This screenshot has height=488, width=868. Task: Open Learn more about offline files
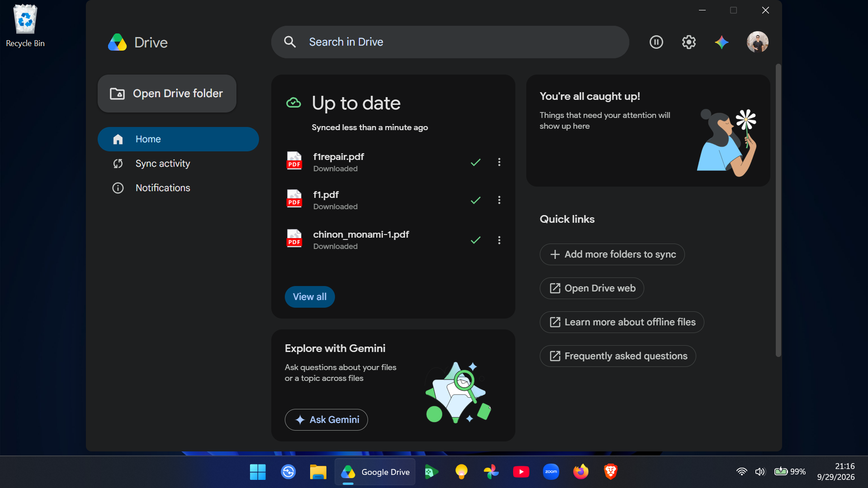[622, 322]
